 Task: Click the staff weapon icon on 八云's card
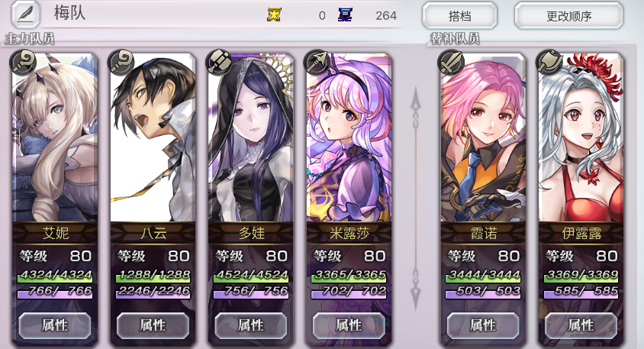[x=121, y=63]
